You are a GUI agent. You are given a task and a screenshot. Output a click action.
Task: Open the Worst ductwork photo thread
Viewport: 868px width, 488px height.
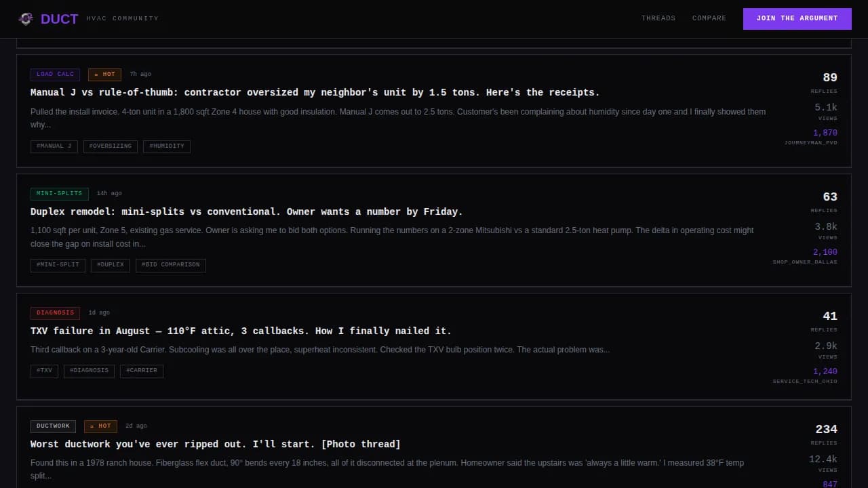[x=216, y=444]
